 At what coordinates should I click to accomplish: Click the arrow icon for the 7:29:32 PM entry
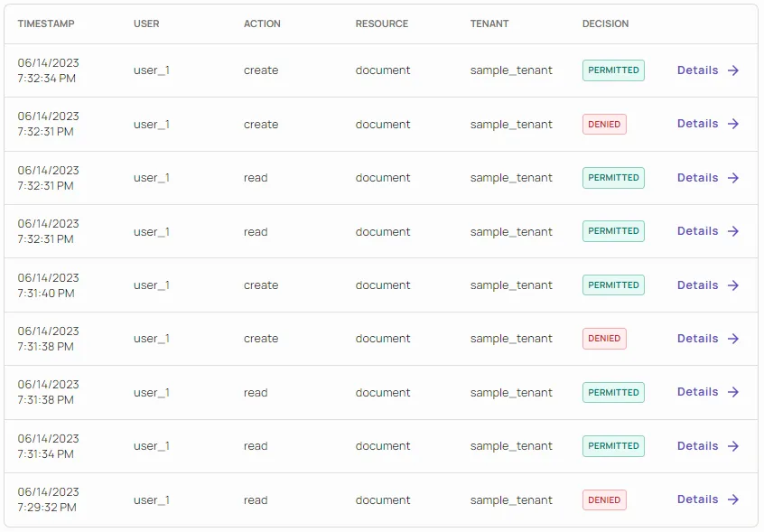pos(733,499)
